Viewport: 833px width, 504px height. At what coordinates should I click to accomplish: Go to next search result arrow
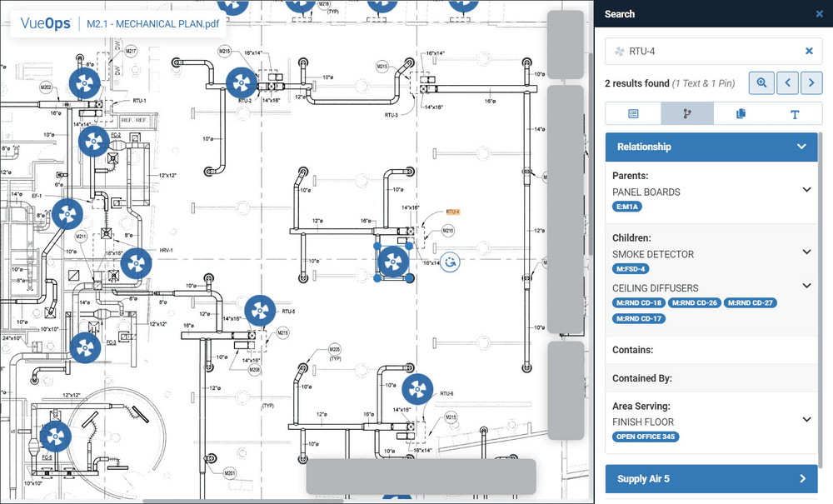(x=811, y=82)
